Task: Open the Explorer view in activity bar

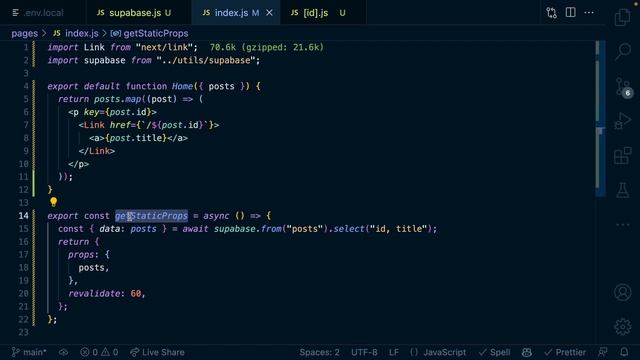Action: point(623,17)
